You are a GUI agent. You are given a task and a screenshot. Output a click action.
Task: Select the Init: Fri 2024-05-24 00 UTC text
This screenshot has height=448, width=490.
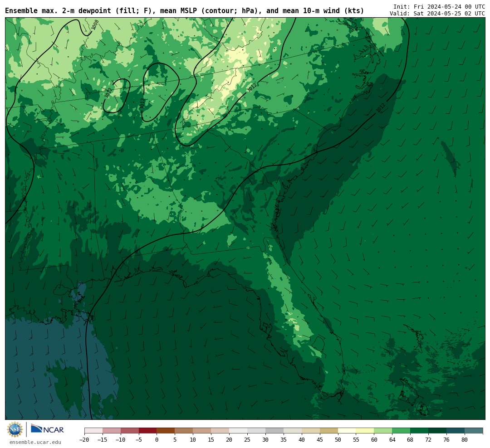tap(439, 6)
